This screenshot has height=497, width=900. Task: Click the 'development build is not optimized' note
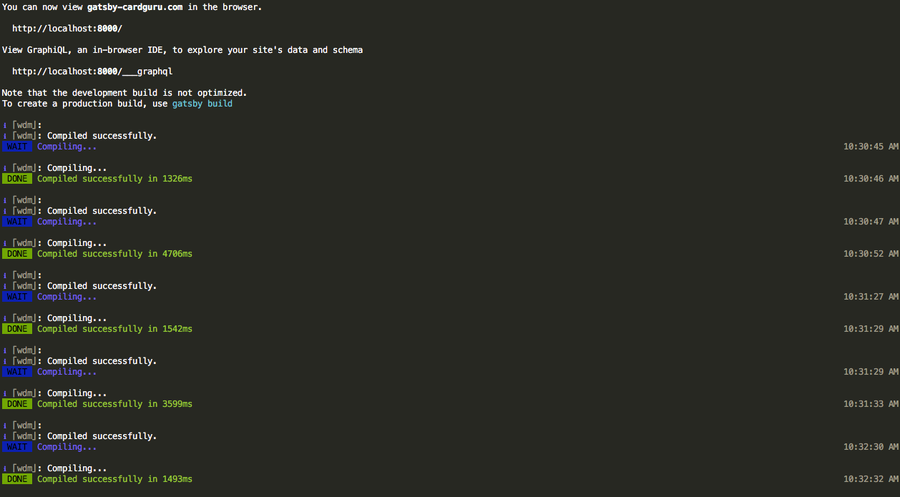click(x=125, y=93)
